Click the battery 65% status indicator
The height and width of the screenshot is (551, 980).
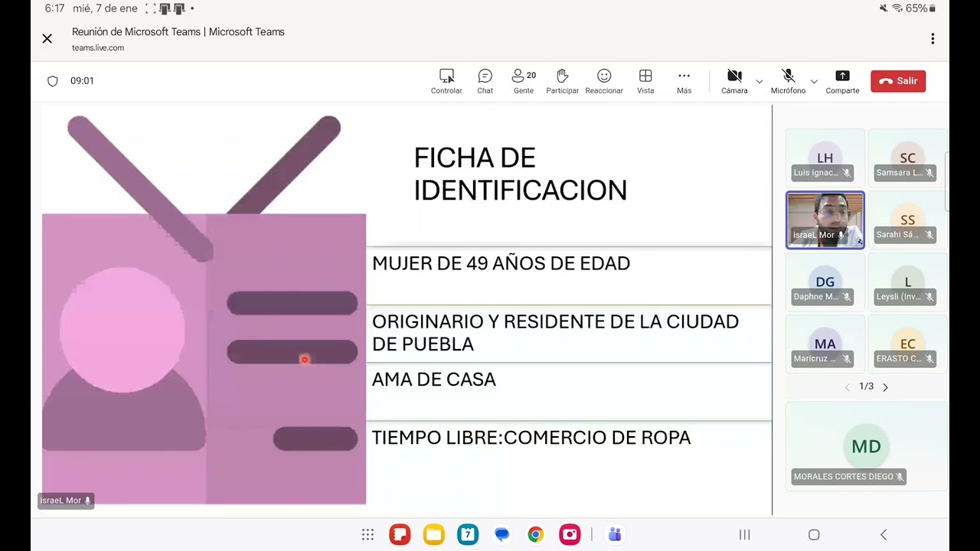point(921,8)
